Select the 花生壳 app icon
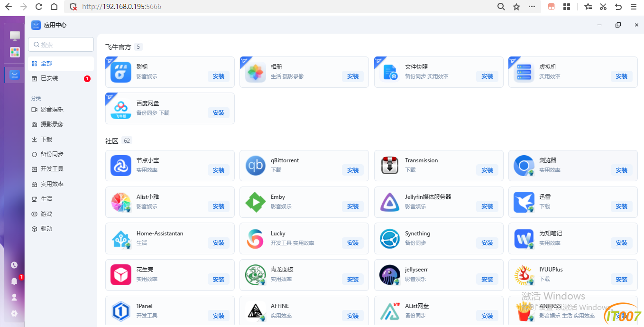The height and width of the screenshot is (327, 644). 121,275
